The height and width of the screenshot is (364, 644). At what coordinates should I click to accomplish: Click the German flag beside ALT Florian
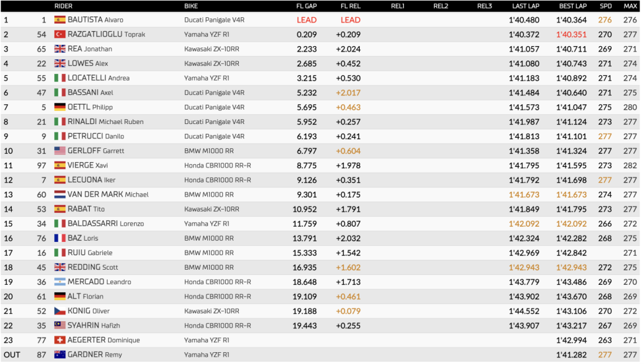[x=60, y=297]
